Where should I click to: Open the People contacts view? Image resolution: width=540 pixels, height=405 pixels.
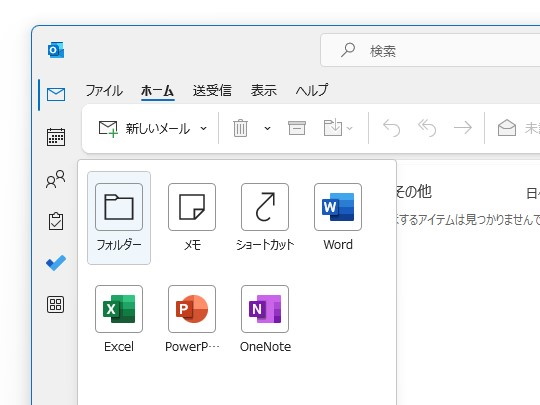coord(55,179)
